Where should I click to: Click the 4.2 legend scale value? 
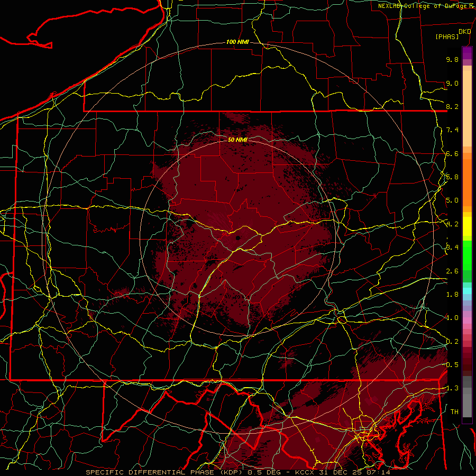[452, 224]
